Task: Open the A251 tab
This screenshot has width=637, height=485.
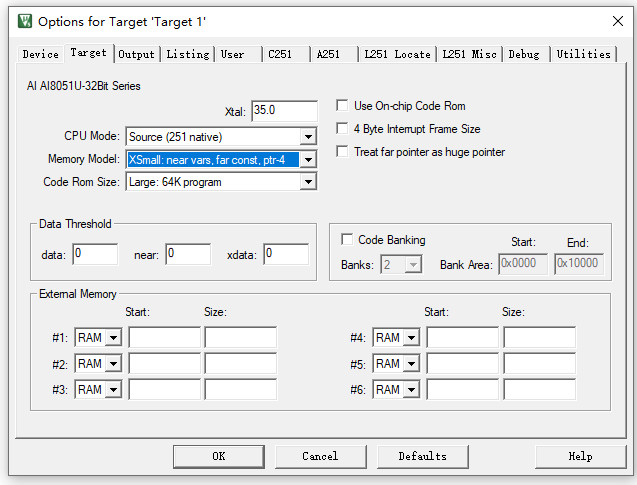Action: (334, 54)
